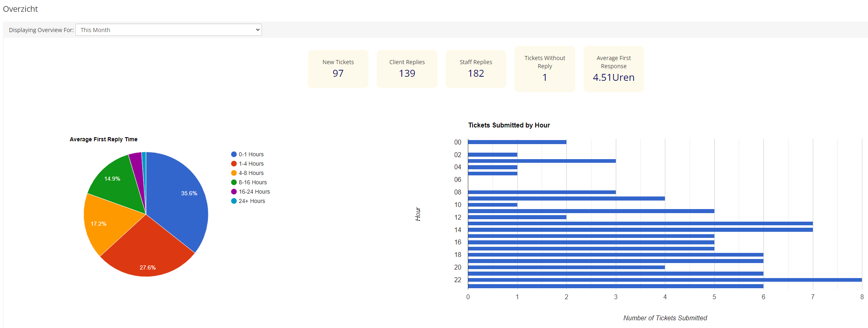Click the longest bar reaching 8 tickets

click(x=665, y=280)
